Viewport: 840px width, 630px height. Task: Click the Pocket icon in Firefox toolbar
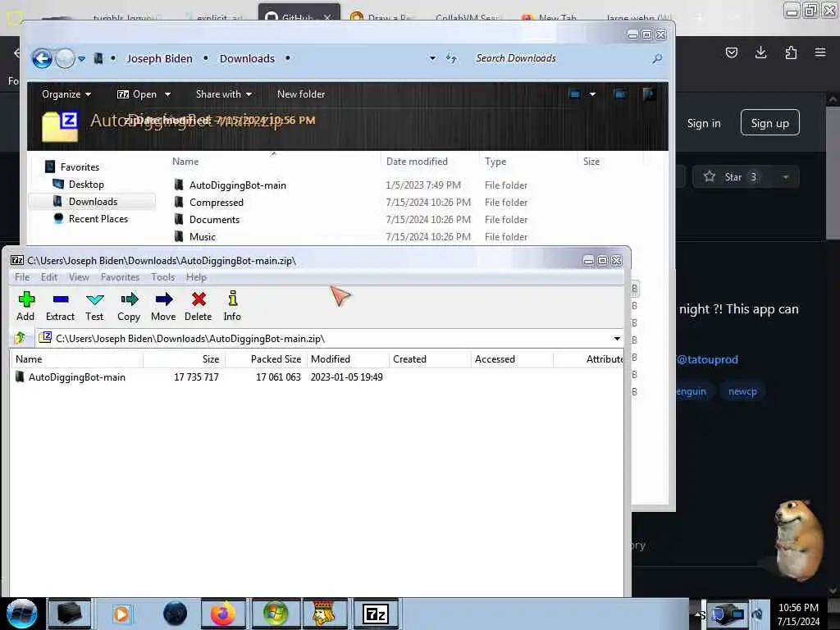click(731, 52)
